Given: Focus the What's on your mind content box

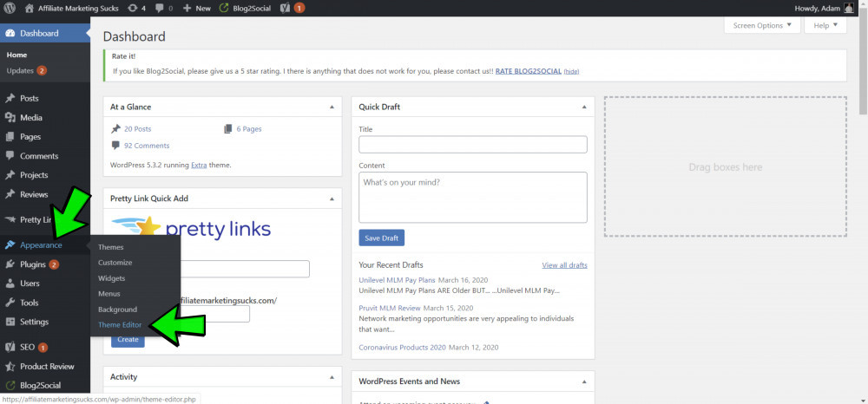Looking at the screenshot, I should [x=473, y=198].
